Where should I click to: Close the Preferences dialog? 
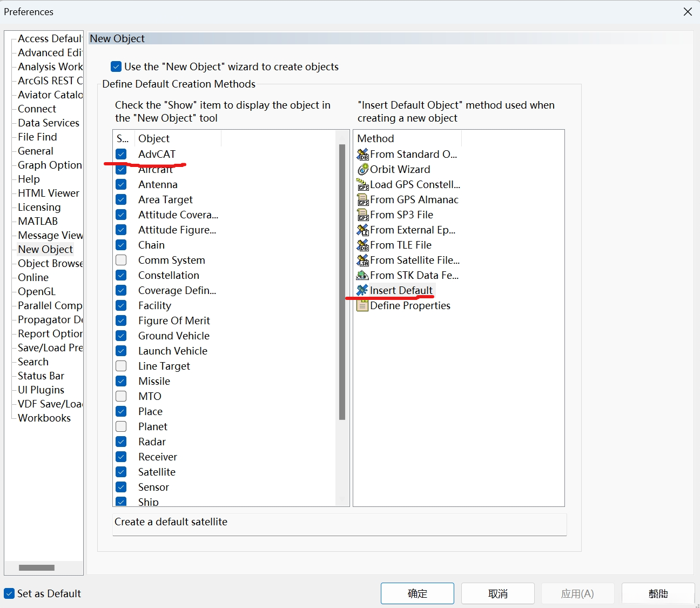pos(688,12)
